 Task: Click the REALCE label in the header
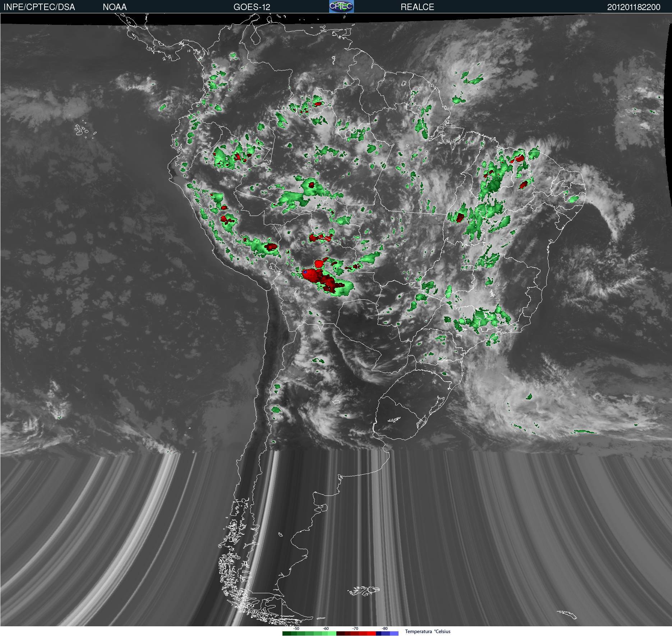point(417,7)
